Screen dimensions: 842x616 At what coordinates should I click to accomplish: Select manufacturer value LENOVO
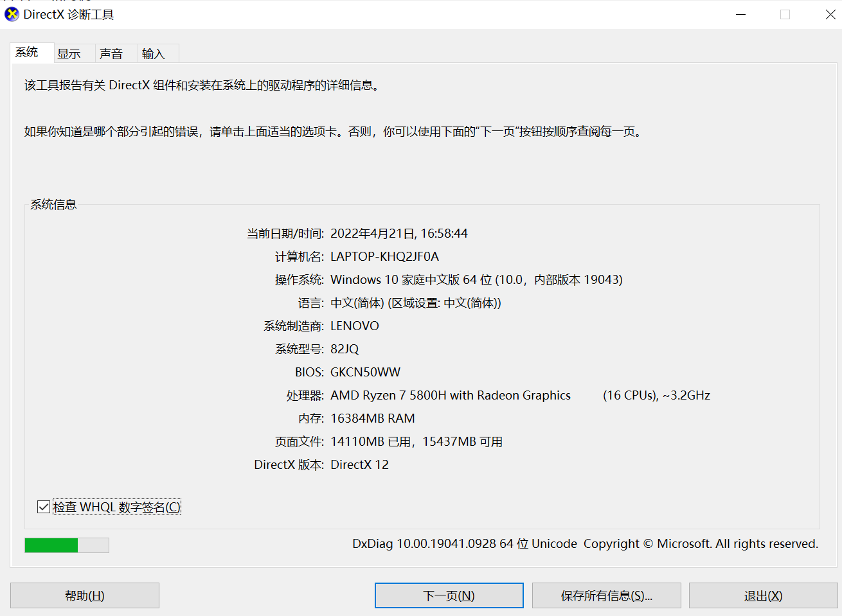coord(355,326)
